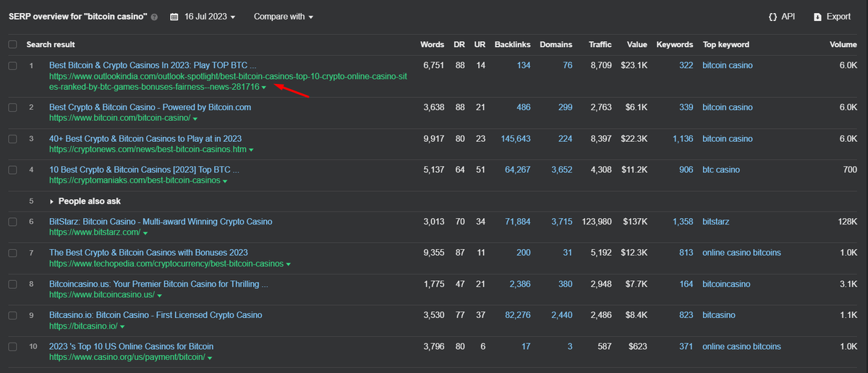The width and height of the screenshot is (868, 373).
Task: Check the box for the casino.org result
Action: click(12, 346)
